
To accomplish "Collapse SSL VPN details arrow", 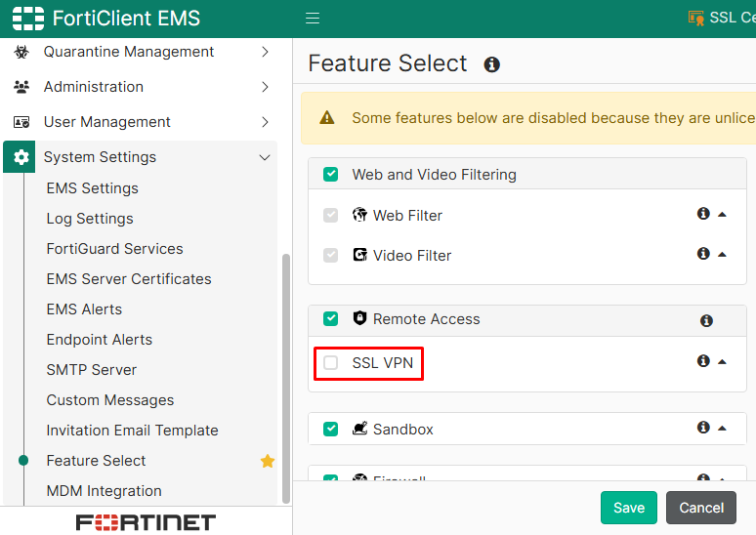I will coord(722,362).
